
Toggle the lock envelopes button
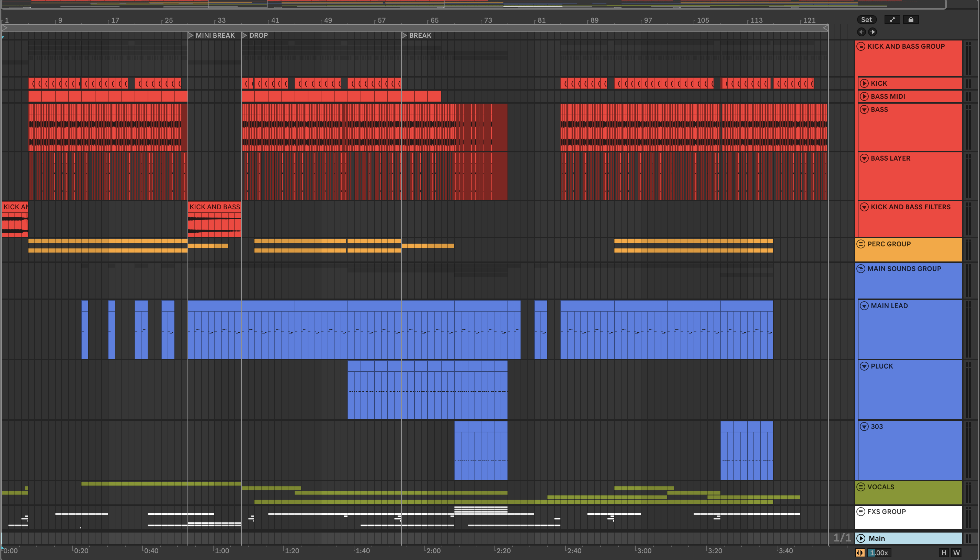[910, 20]
